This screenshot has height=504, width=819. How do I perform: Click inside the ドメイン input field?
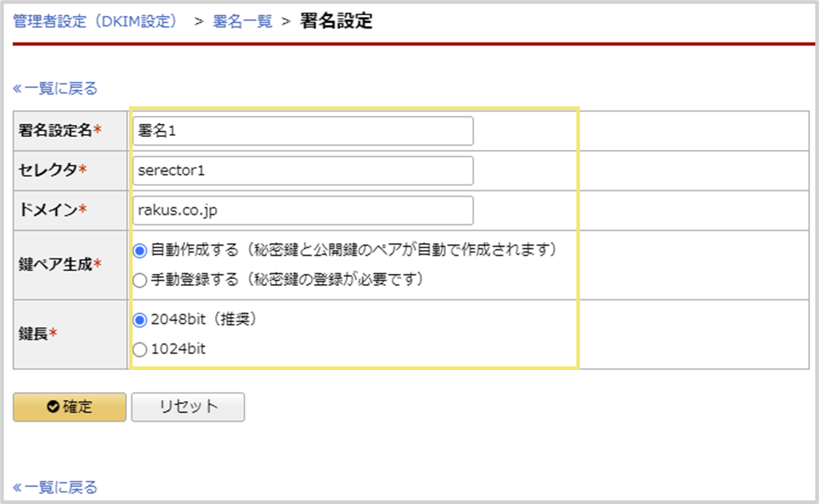(x=302, y=210)
